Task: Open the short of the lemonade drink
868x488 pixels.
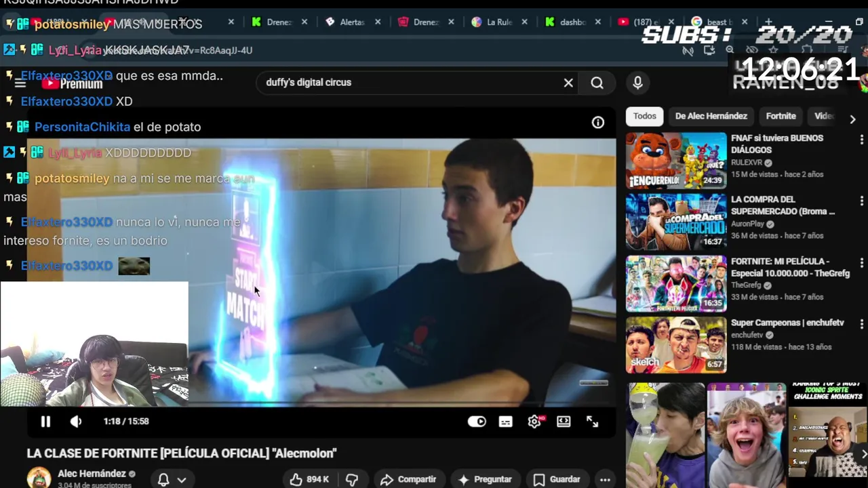Action: [665, 435]
